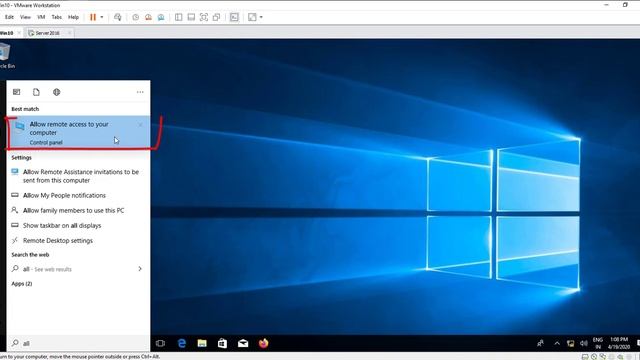Open volume control tray icon

click(x=584, y=343)
